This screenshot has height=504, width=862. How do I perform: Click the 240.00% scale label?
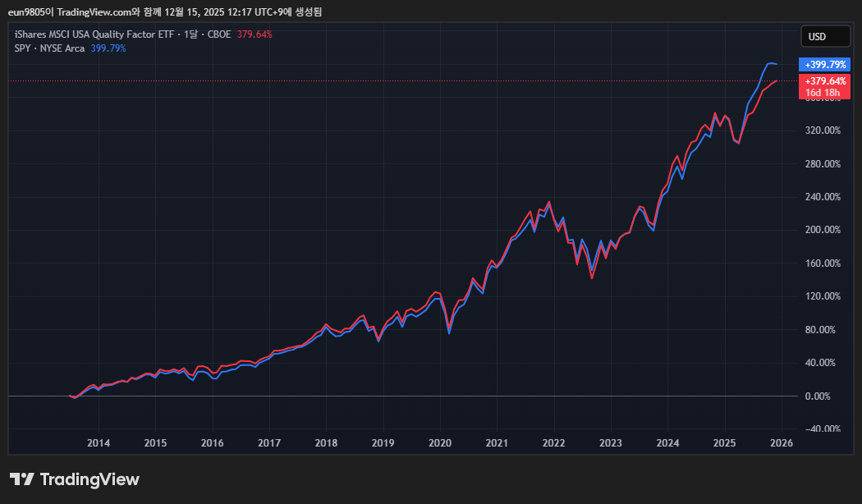click(x=823, y=197)
